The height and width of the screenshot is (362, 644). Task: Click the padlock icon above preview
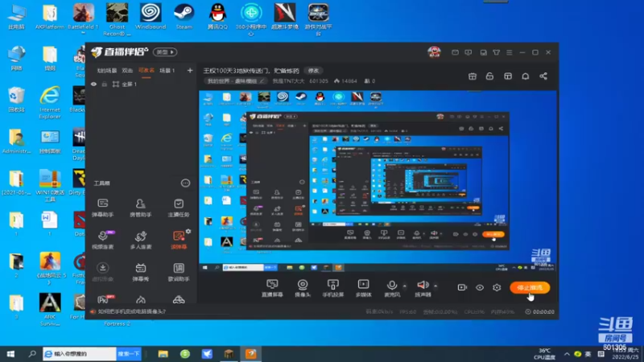(489, 76)
